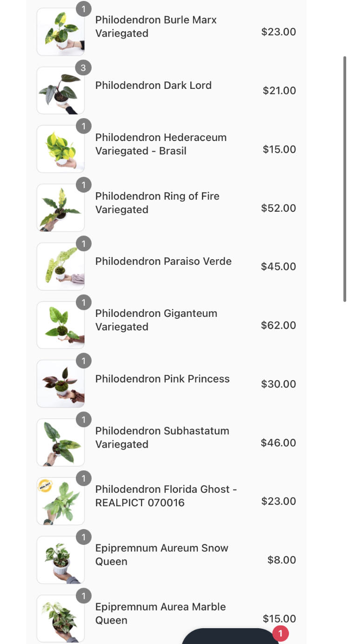This screenshot has height=644, width=349.
Task: Click the page scrollbar on the right
Action: click(x=345, y=179)
